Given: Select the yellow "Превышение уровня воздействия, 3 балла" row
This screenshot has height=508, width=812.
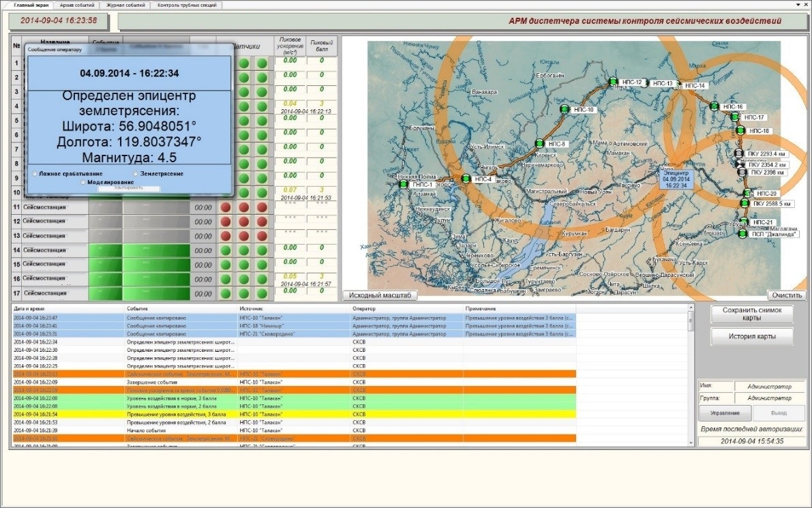Looking at the screenshot, I should coord(294,415).
